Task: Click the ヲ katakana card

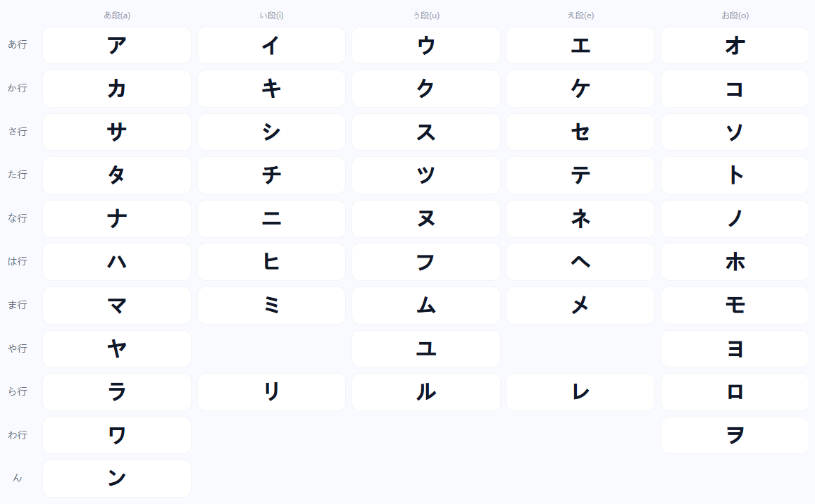Action: pos(735,436)
